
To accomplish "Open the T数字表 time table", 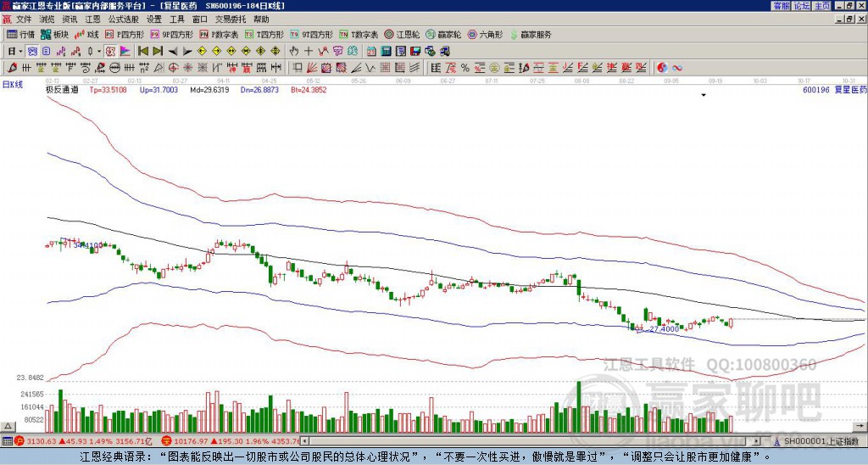I will (359, 34).
